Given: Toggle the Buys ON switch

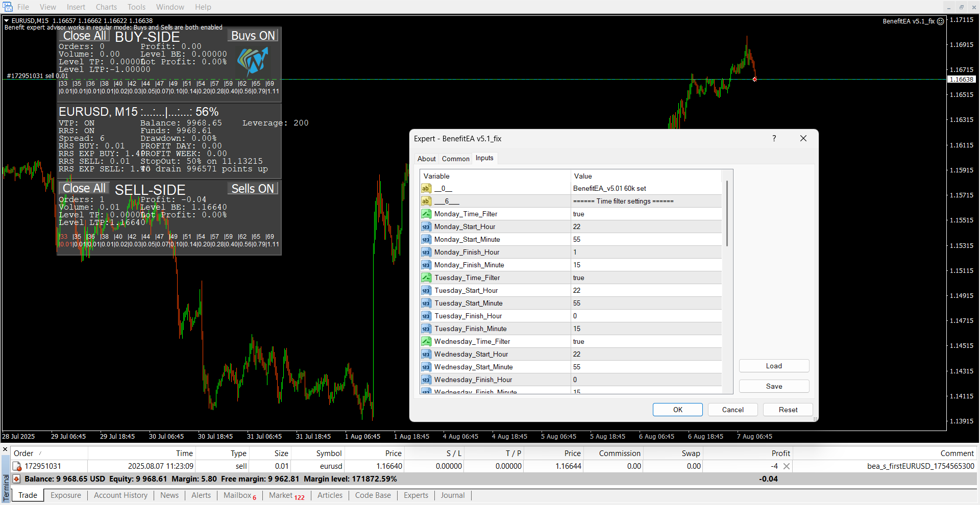Looking at the screenshot, I should 253,36.
